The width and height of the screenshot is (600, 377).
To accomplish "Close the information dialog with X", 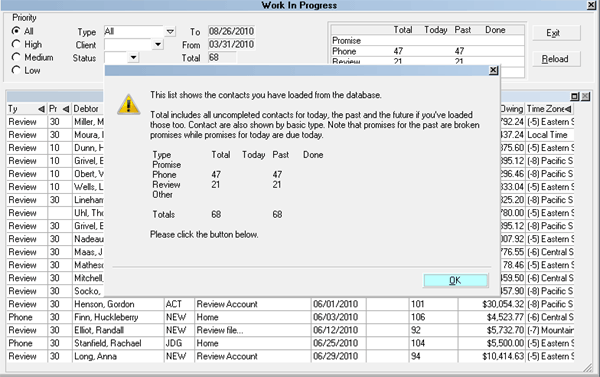I will click(x=494, y=70).
